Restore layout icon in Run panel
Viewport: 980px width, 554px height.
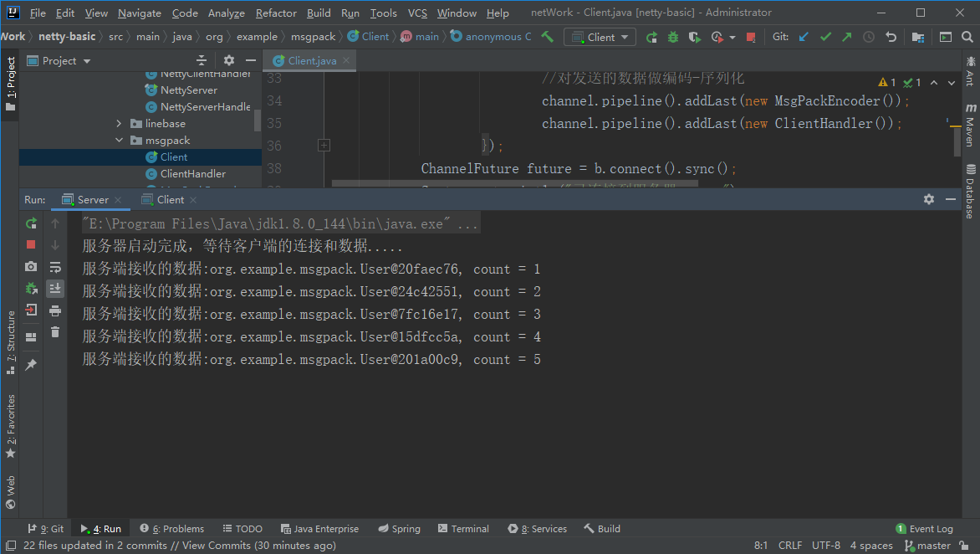tap(31, 337)
